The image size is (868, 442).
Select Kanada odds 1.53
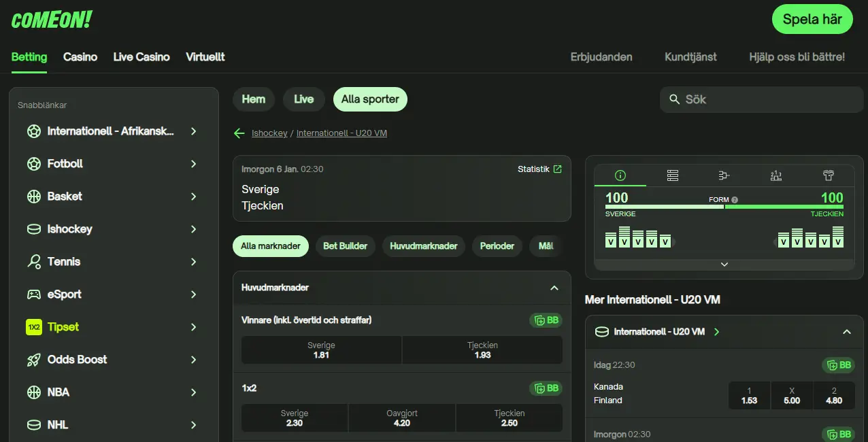tap(749, 395)
